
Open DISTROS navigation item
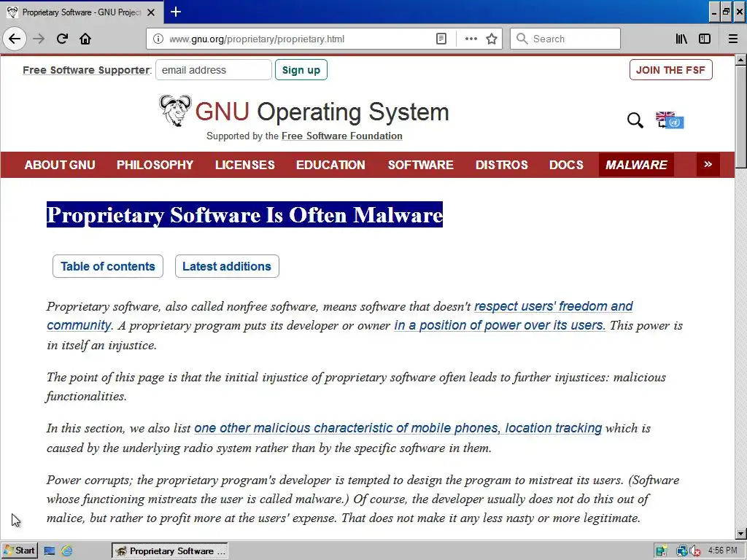(501, 165)
